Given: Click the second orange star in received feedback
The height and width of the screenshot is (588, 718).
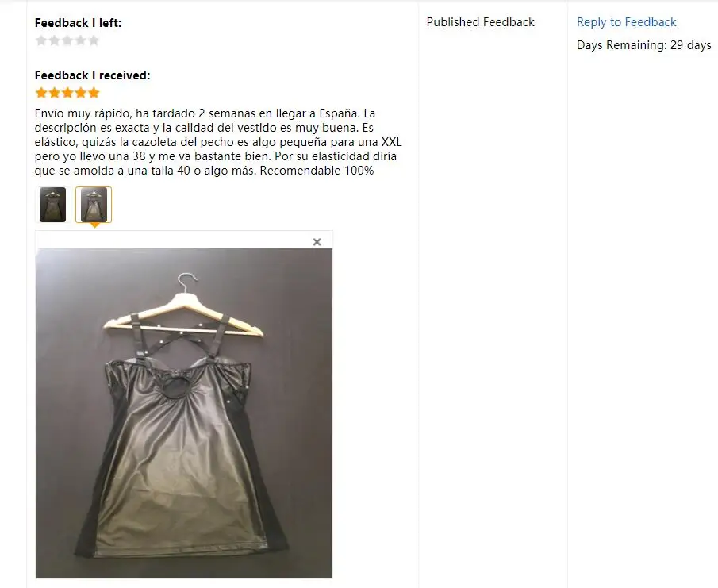Looking at the screenshot, I should coord(55,93).
